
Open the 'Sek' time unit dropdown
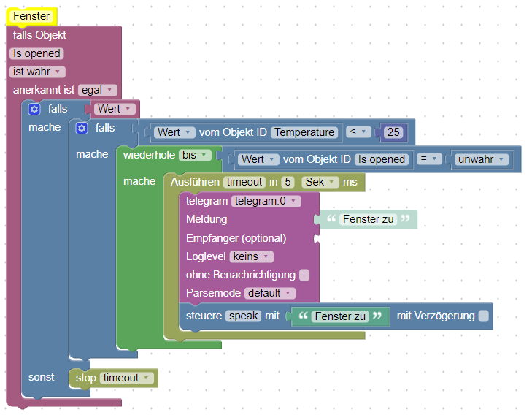point(320,182)
